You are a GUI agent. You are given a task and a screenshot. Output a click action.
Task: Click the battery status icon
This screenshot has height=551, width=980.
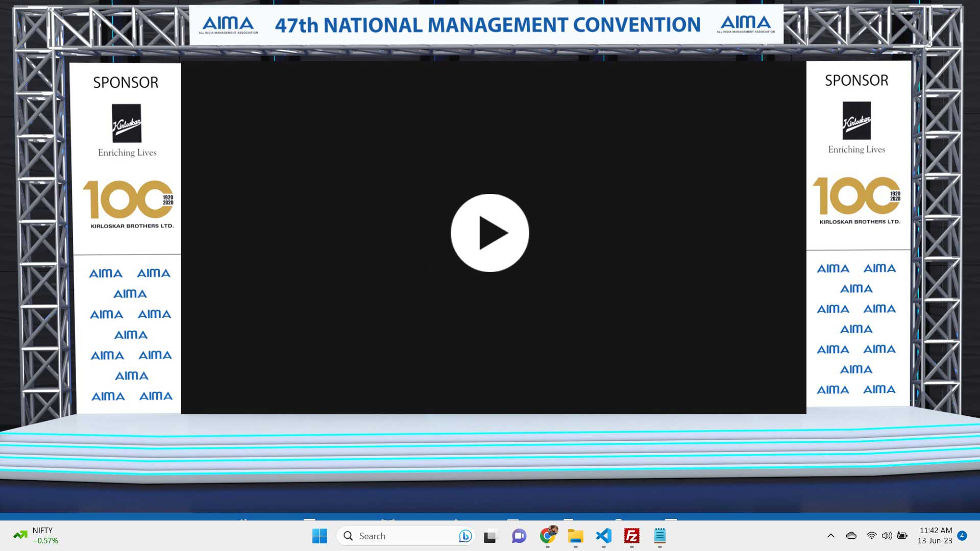pos(902,536)
